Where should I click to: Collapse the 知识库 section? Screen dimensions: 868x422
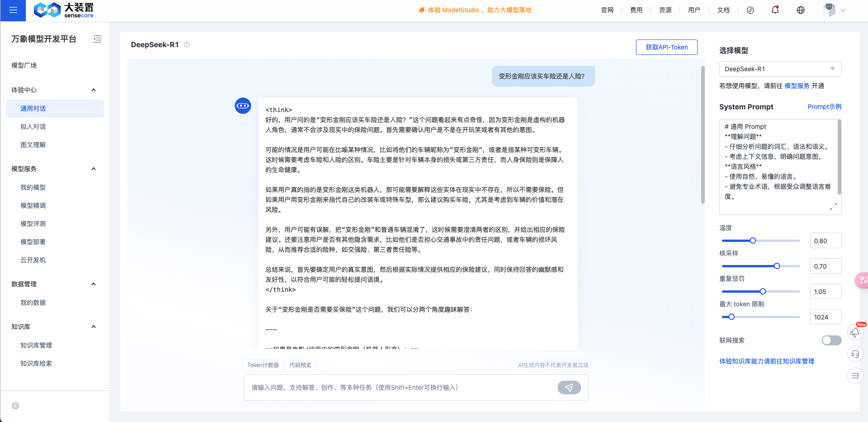[93, 326]
